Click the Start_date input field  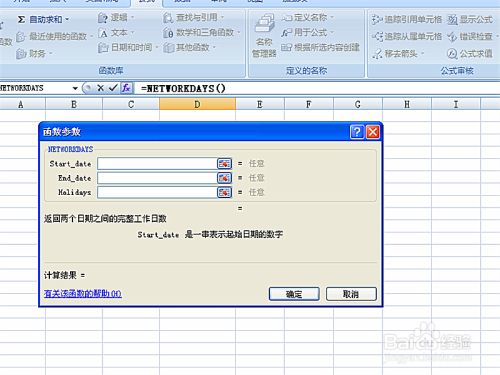tap(157, 163)
